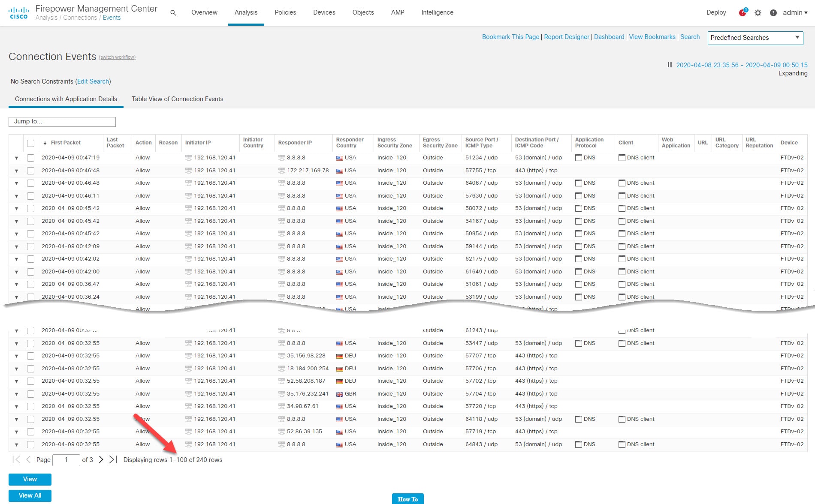Open the Deploy menu
The height and width of the screenshot is (504, 815).
point(716,12)
